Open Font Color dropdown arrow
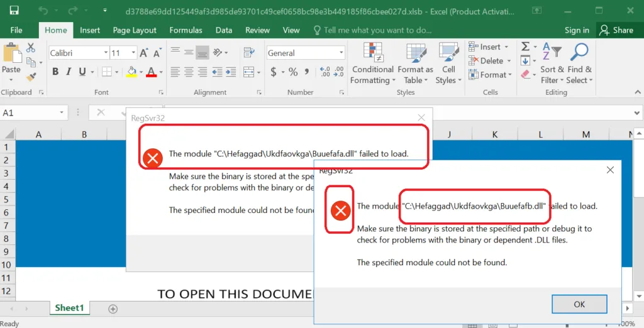The height and width of the screenshot is (328, 644). [x=161, y=72]
